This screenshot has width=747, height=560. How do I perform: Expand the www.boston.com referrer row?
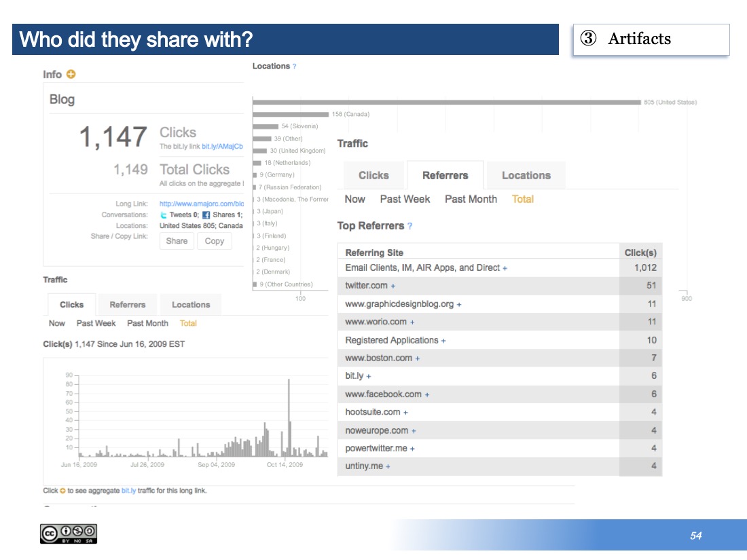(x=418, y=358)
